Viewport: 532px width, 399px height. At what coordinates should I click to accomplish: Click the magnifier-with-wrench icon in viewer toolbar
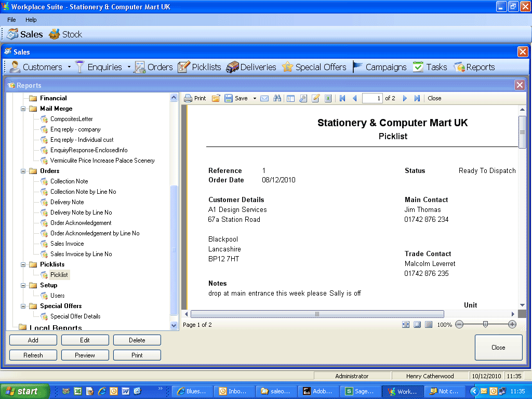point(303,98)
